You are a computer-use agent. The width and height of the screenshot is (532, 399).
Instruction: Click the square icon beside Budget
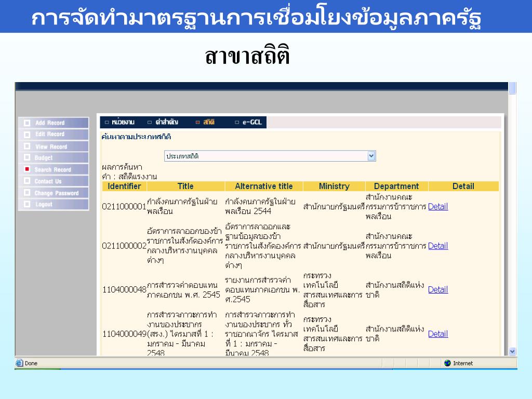(x=27, y=157)
